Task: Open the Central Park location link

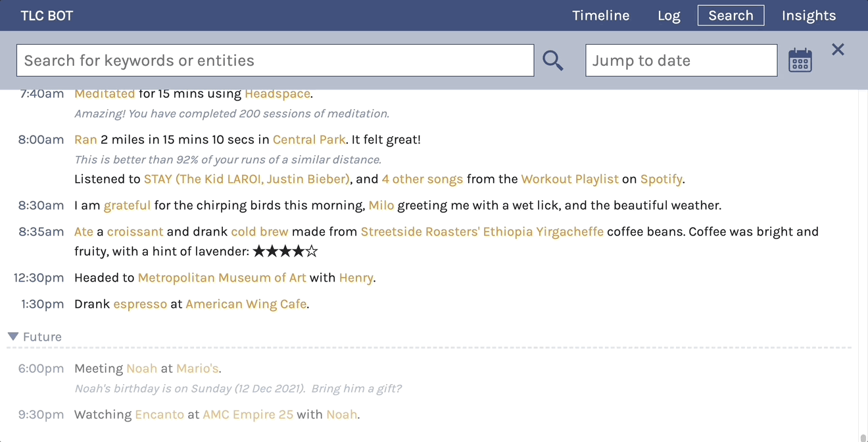Action: click(x=309, y=139)
